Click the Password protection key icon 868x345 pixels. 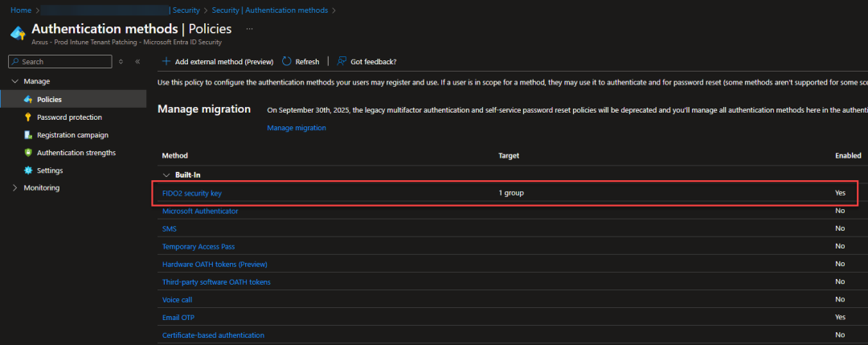[x=29, y=117]
